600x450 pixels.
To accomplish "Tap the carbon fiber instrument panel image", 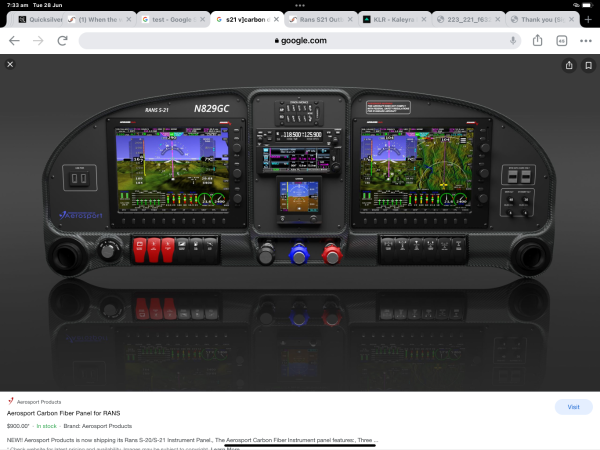I will (300, 190).
